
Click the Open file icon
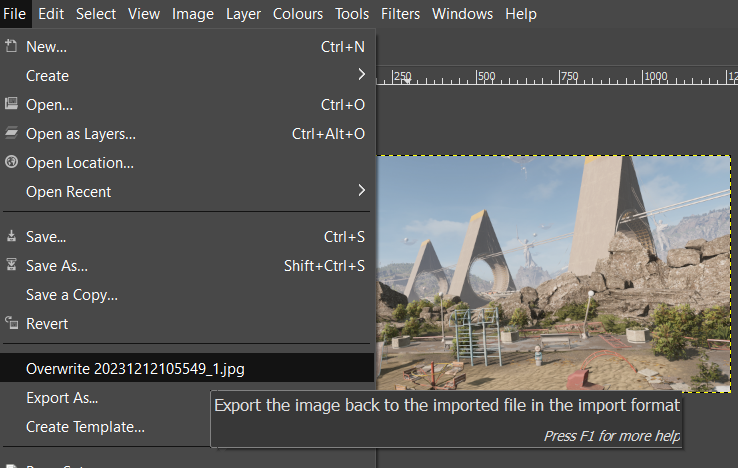pos(12,104)
